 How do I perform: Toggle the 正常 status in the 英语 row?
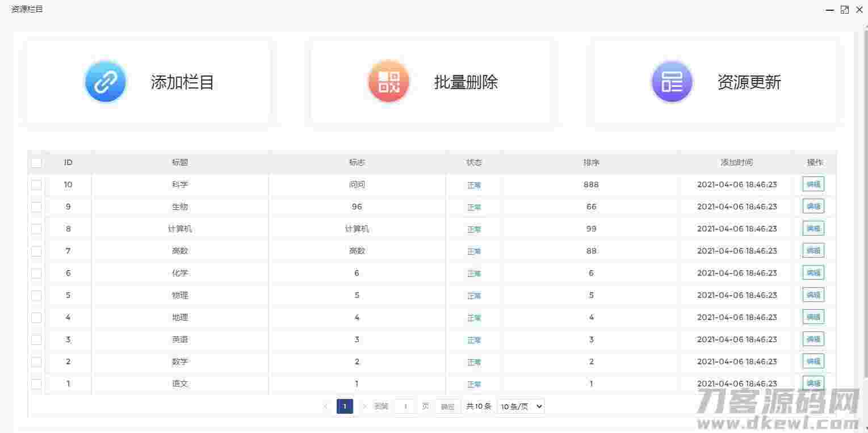tap(474, 340)
